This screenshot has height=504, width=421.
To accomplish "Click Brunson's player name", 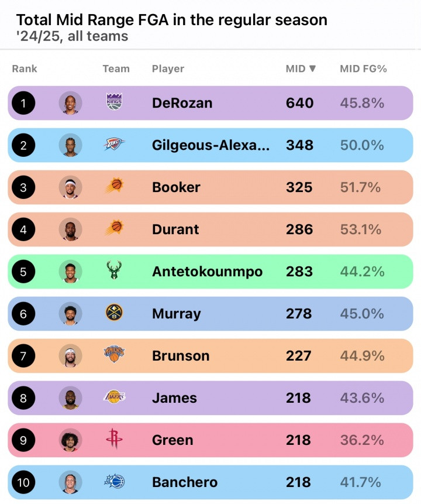I will (181, 356).
